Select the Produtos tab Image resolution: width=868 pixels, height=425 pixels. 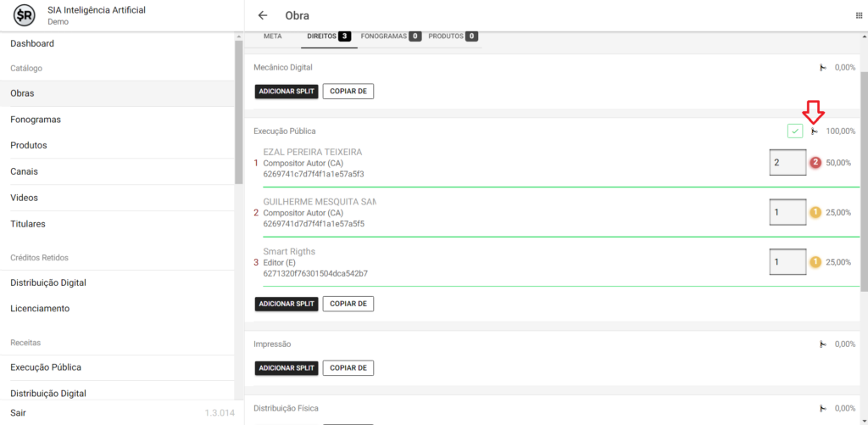[453, 36]
